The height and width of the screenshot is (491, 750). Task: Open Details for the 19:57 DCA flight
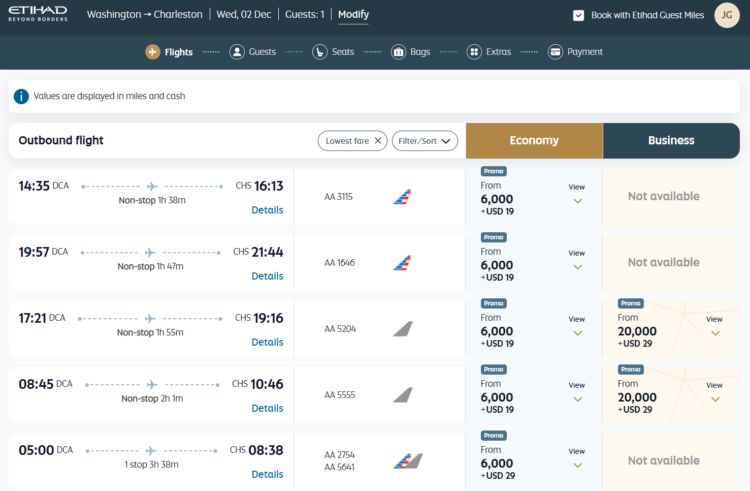pos(267,276)
